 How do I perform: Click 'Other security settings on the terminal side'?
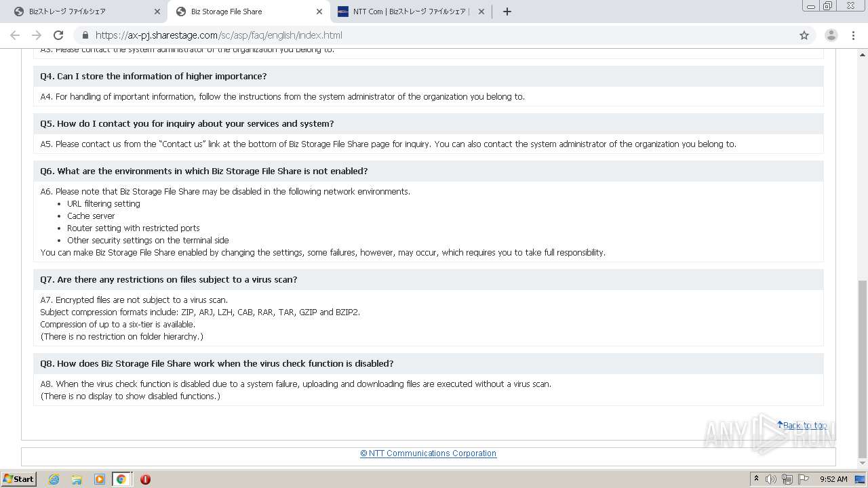(148, 240)
